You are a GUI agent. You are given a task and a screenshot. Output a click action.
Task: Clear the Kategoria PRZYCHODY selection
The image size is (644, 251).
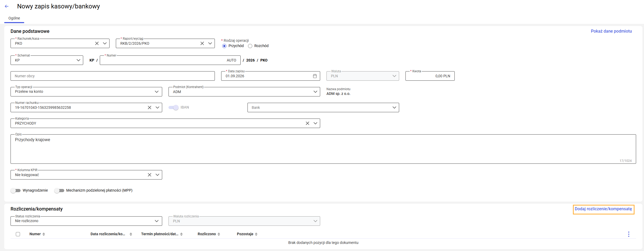pyautogui.click(x=308, y=123)
